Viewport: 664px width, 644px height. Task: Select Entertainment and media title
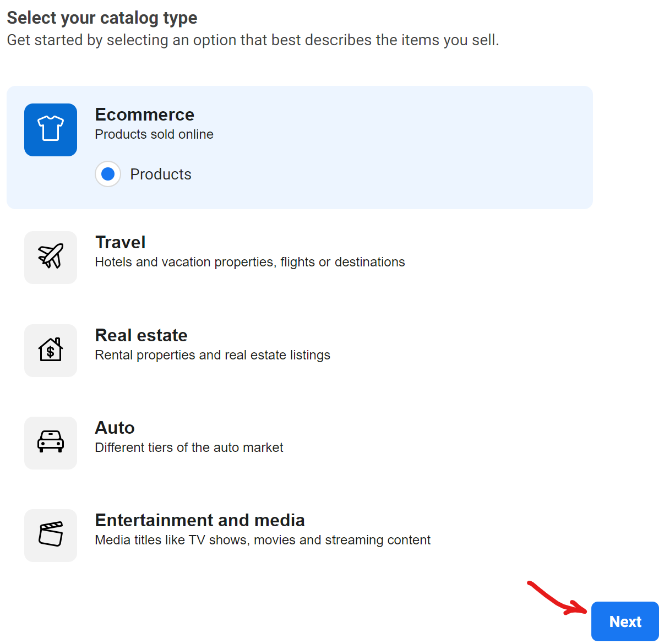tap(200, 520)
